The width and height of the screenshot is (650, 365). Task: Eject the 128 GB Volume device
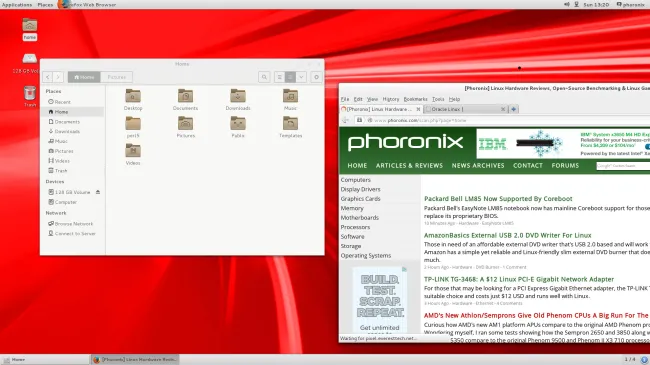pyautogui.click(x=98, y=192)
